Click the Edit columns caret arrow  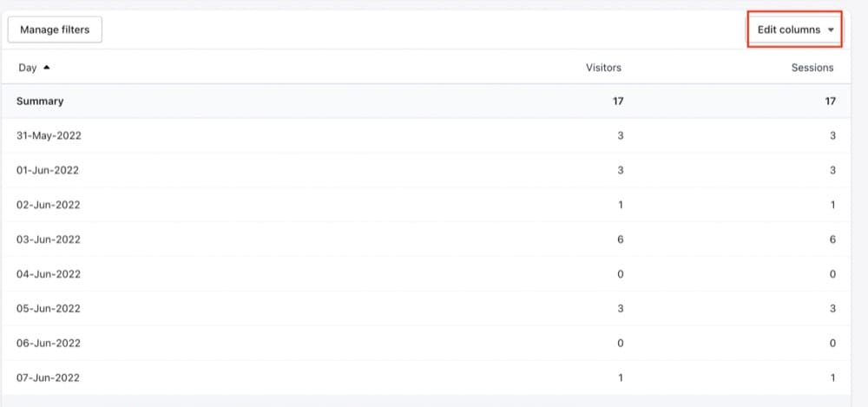pyautogui.click(x=831, y=30)
